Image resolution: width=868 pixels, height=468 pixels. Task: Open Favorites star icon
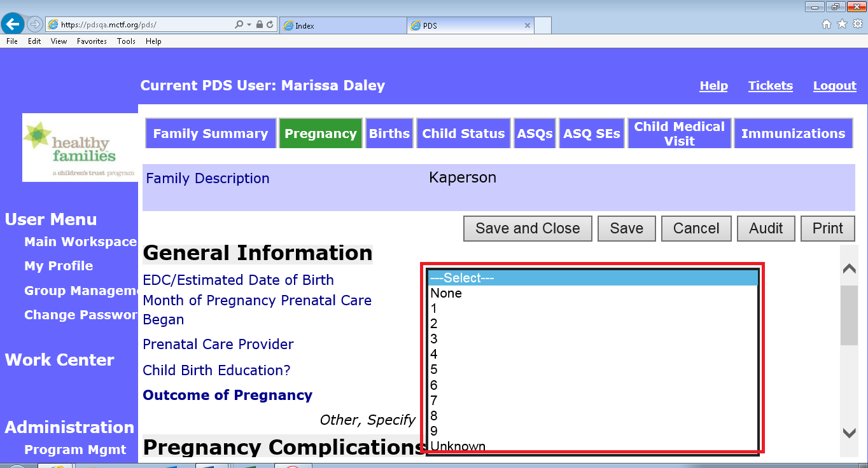[x=842, y=24]
